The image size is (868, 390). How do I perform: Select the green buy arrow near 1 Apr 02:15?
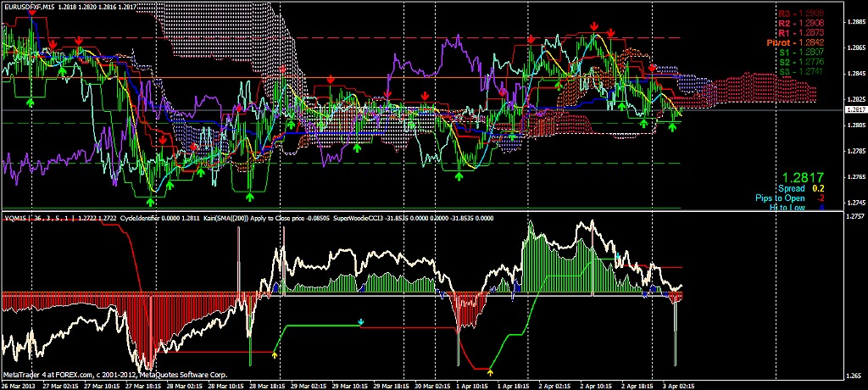[459, 177]
